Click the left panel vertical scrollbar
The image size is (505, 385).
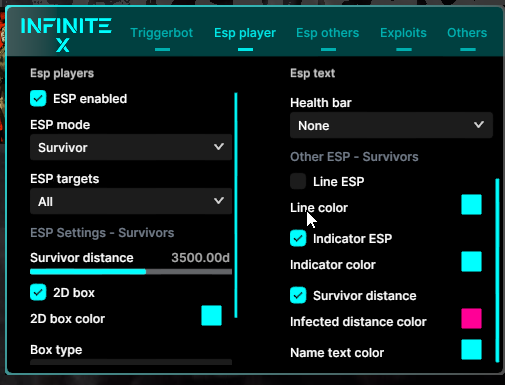click(x=236, y=205)
